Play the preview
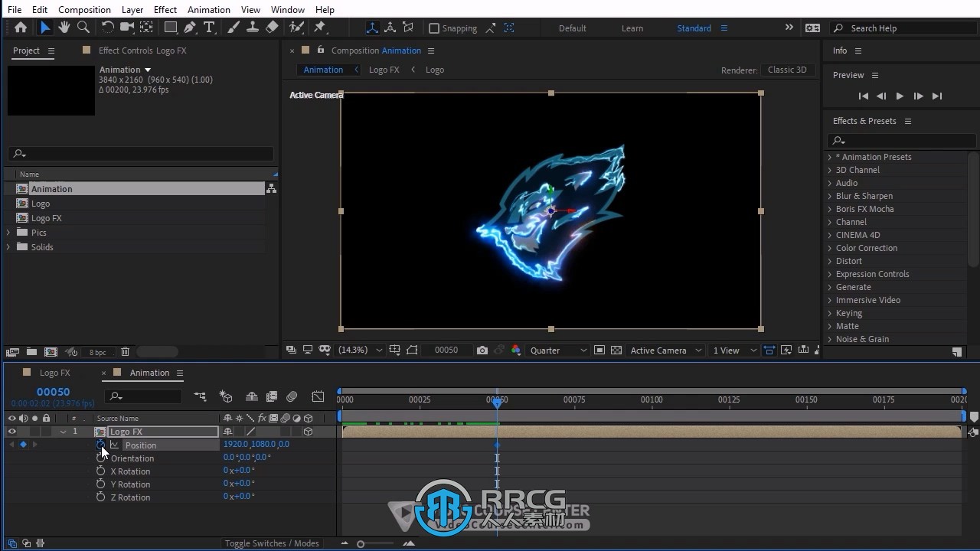The height and width of the screenshot is (551, 980). 900,96
